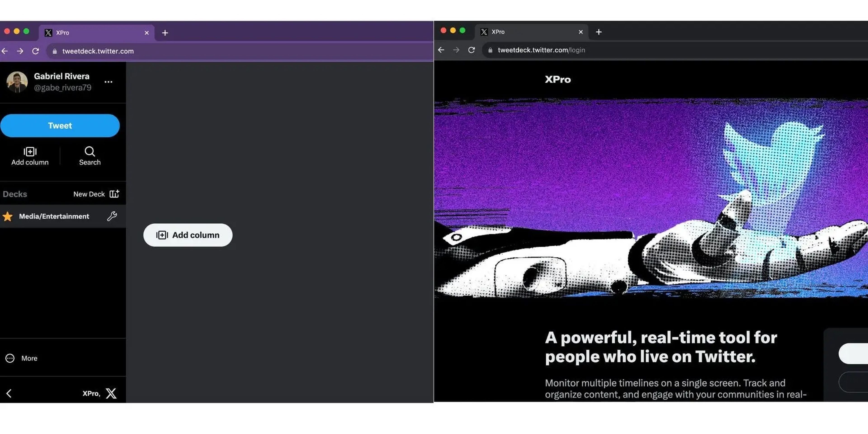
Task: Click the XPro logo on the login page
Action: point(558,80)
